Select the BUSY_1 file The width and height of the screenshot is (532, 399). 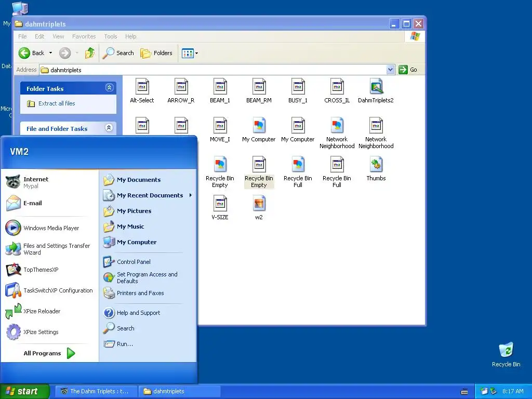[298, 91]
